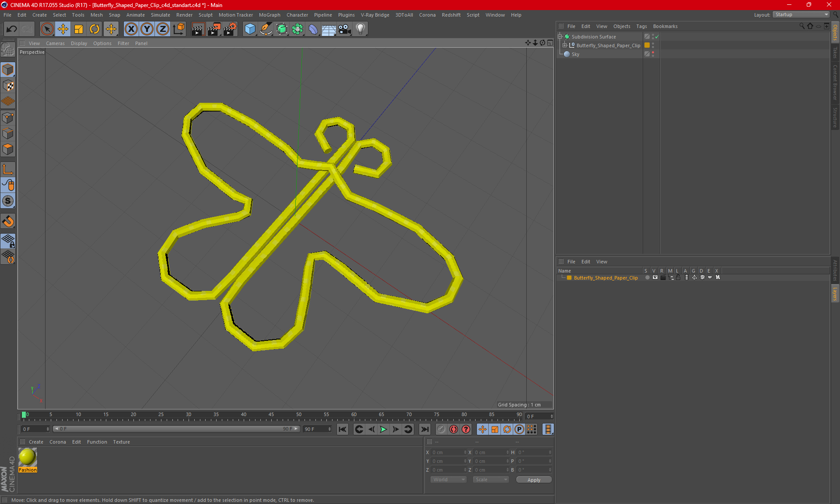
Task: Select the Fashion material swatch
Action: tap(28, 457)
